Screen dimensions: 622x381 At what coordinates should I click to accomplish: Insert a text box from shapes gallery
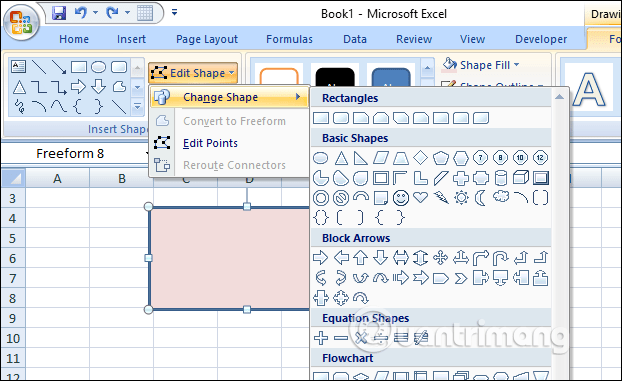click(x=18, y=66)
